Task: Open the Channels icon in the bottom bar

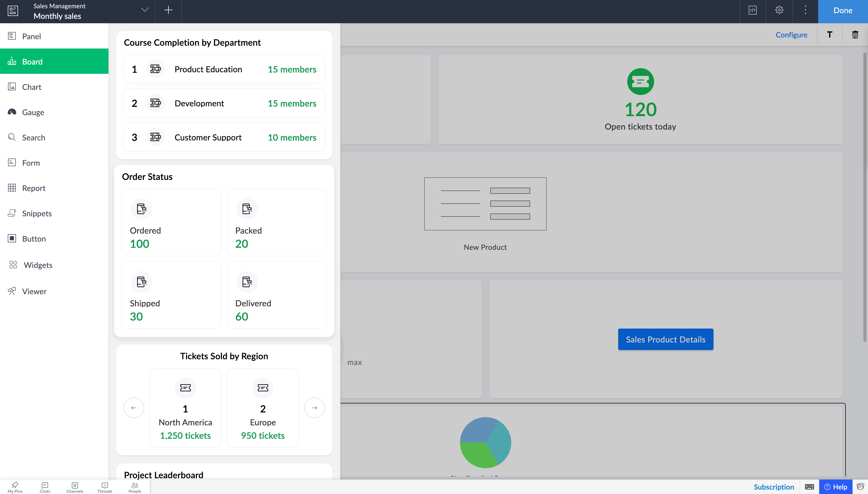Action: 75,487
